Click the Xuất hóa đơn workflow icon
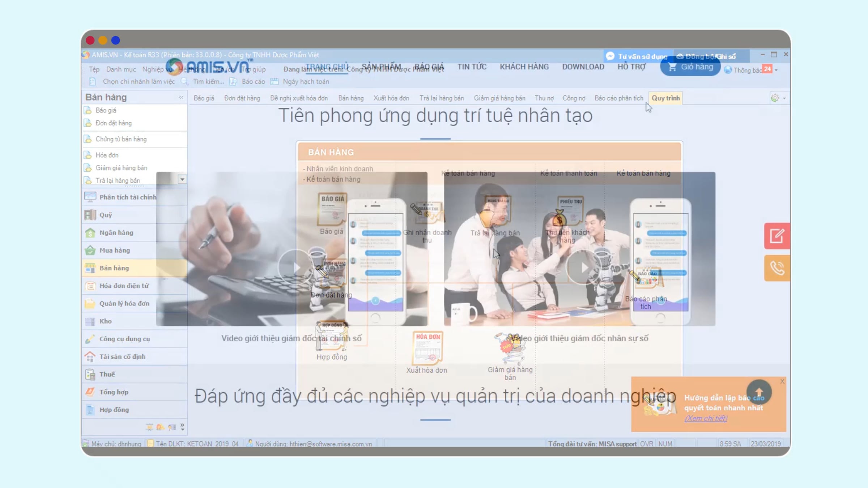 (x=427, y=348)
